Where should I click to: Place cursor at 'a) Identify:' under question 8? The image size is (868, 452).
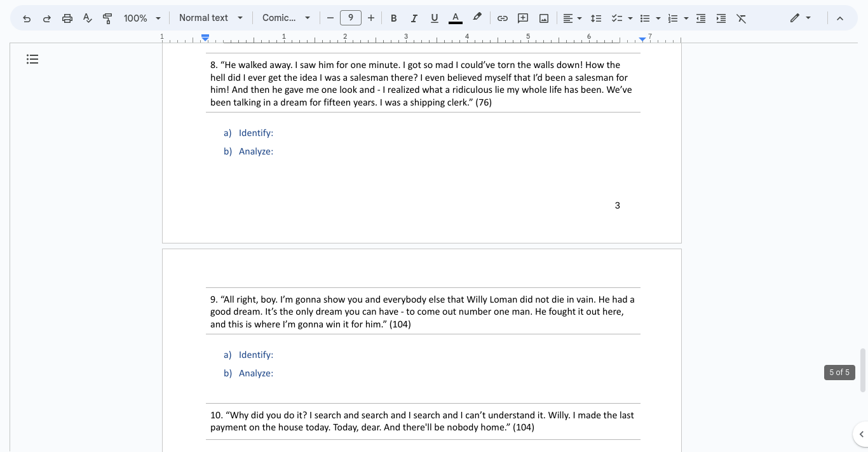(x=248, y=133)
